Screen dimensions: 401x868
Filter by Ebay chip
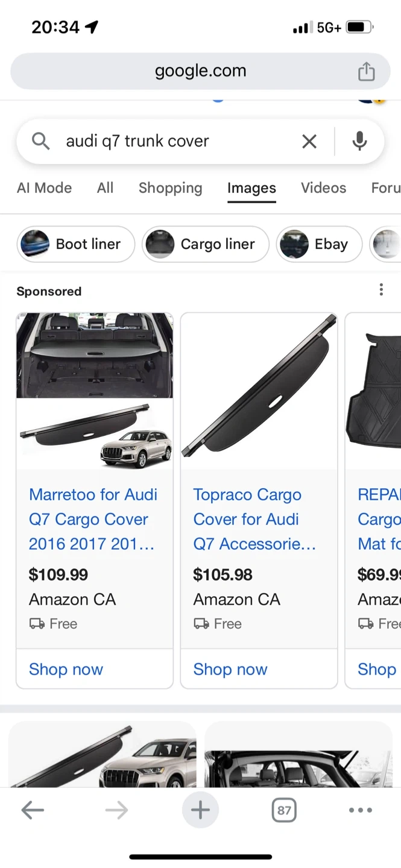pyautogui.click(x=319, y=244)
